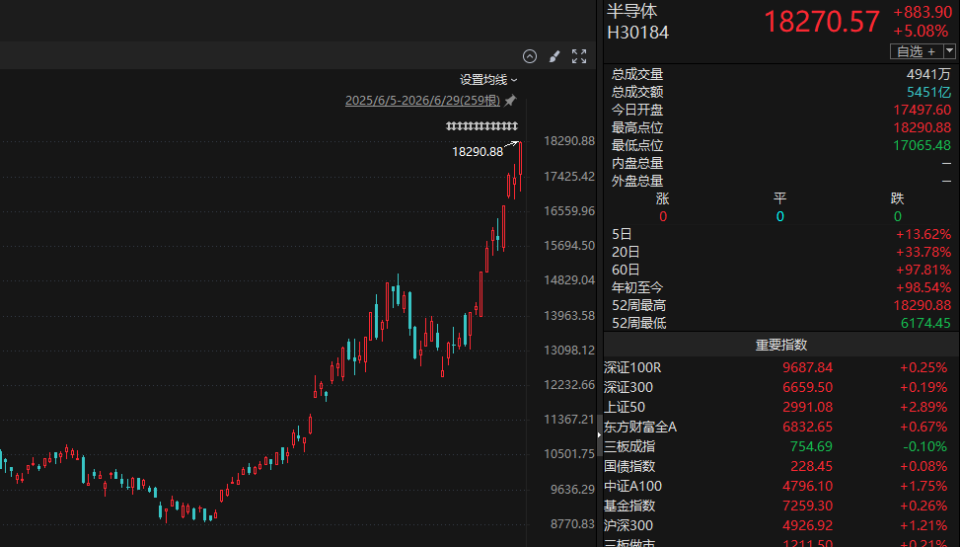Click the 5日 change +13.62%
This screenshot has width=960, height=547.
click(x=924, y=234)
